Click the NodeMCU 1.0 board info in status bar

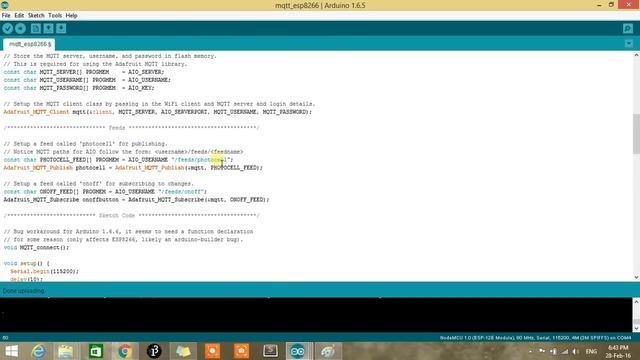tap(535, 338)
